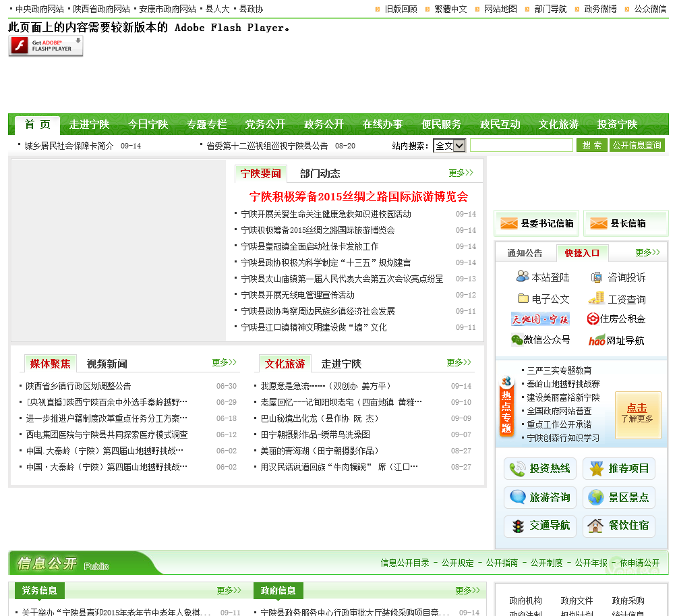
Task: Open 美丽的青海湖 article link
Action: [320, 451]
